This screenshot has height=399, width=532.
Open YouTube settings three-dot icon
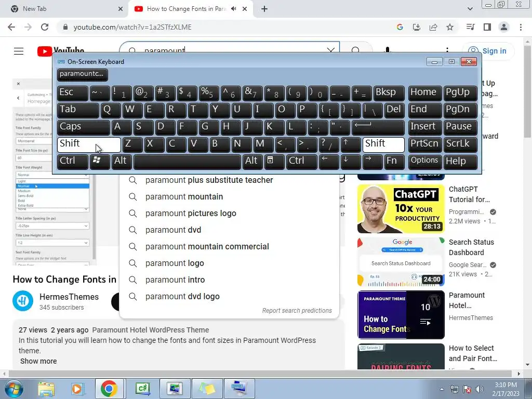(x=447, y=50)
